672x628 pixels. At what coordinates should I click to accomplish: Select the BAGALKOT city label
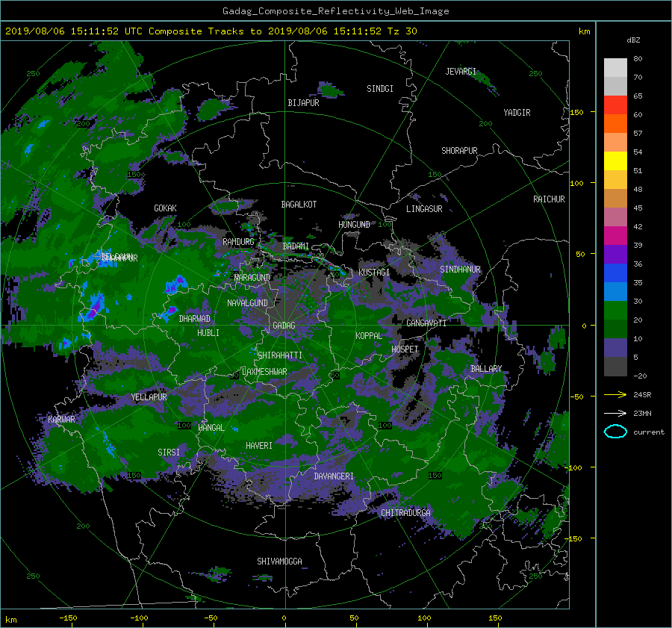pyautogui.click(x=299, y=205)
